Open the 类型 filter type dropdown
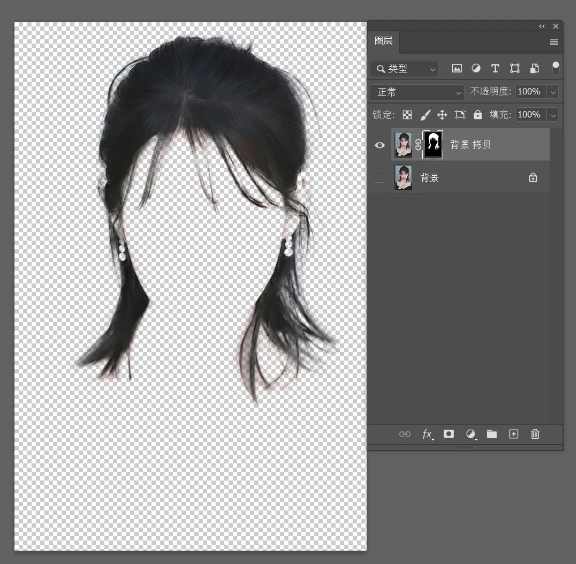The width and height of the screenshot is (576, 564). click(x=405, y=69)
